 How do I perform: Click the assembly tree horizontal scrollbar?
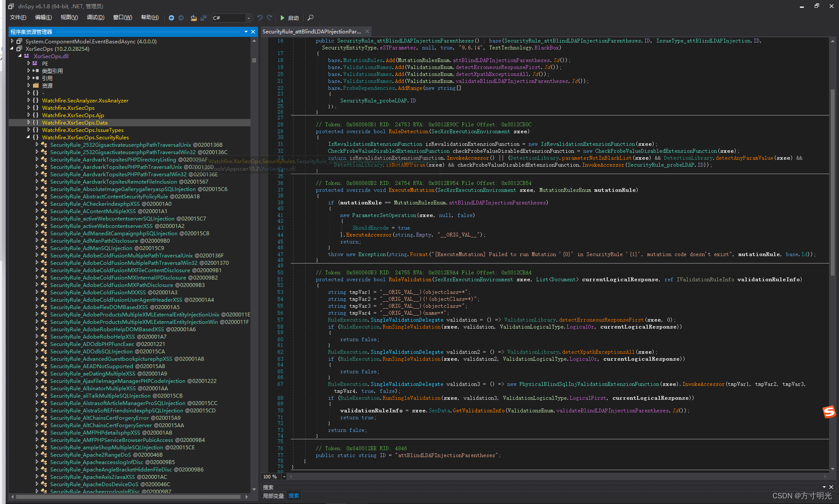tap(128, 497)
